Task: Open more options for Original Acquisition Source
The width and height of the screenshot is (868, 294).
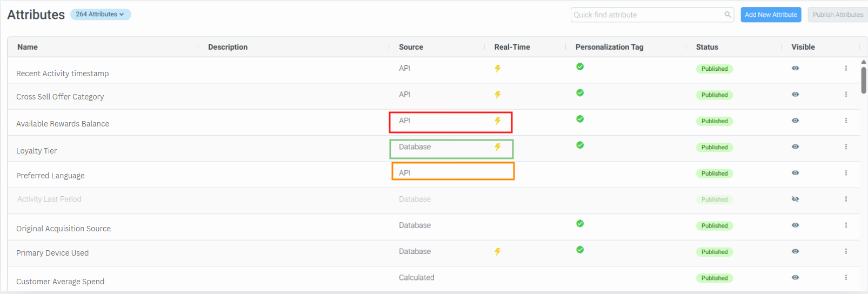Action: coord(846,225)
